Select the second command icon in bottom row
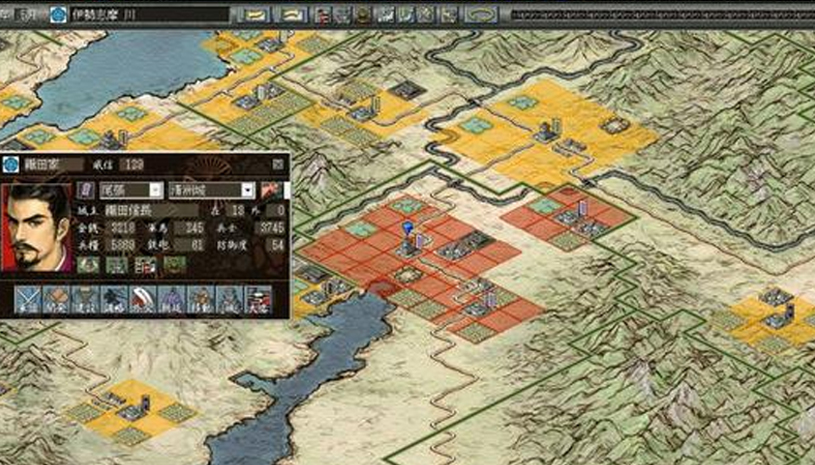815x465 pixels. pyautogui.click(x=57, y=298)
